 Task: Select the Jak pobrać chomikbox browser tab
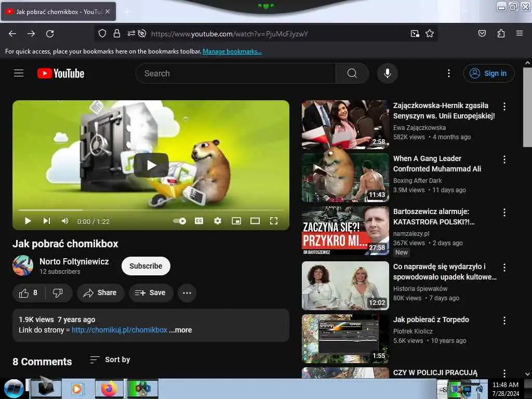coord(58,11)
